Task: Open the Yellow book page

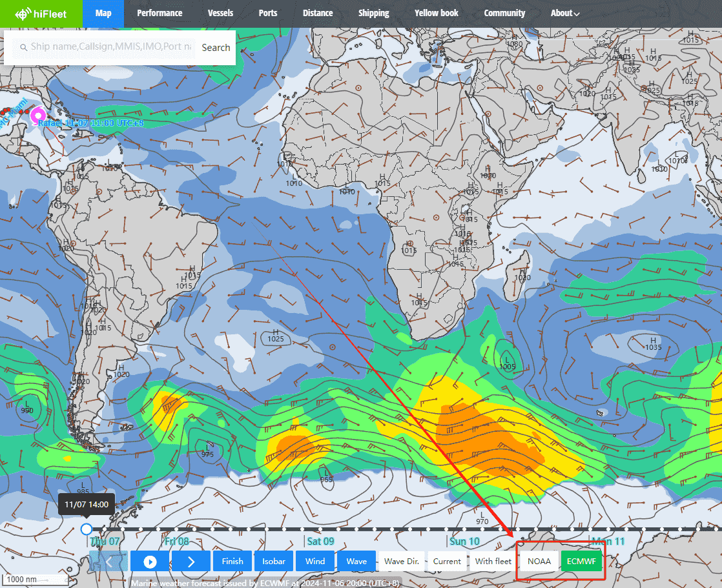Action: (x=436, y=14)
